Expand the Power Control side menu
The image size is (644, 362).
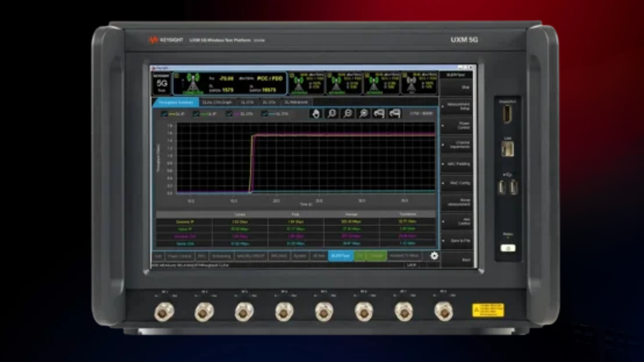tap(457, 125)
